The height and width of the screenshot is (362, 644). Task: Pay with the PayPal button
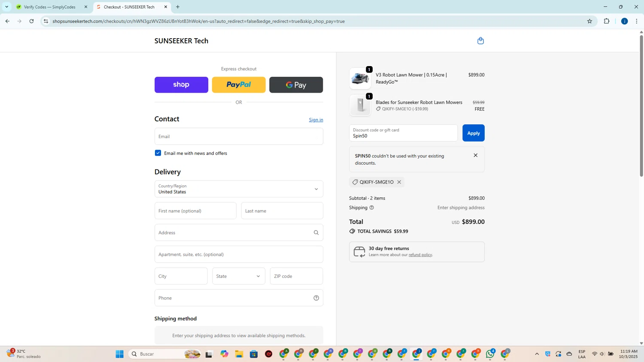point(239,85)
